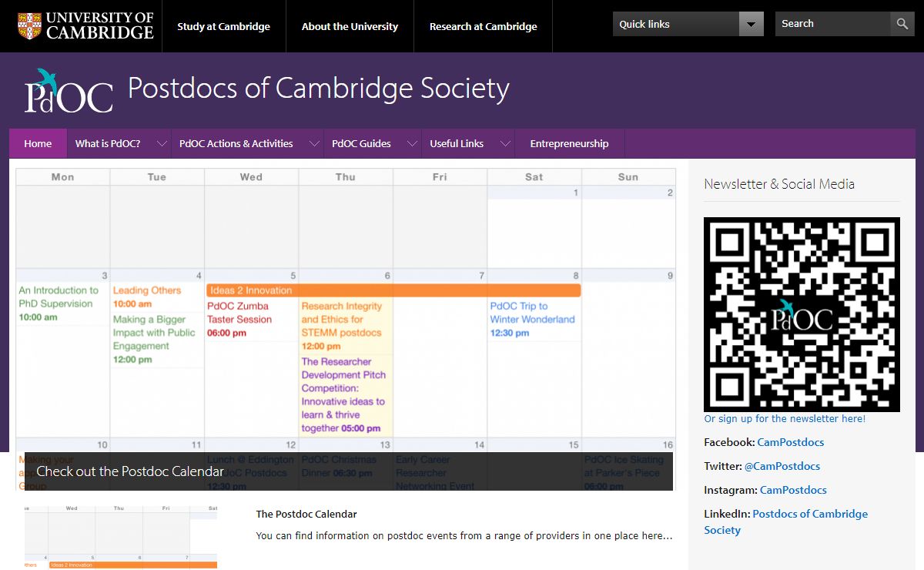Click the Postdocs of Cambridge Society title
Viewport: 924px width, 570px height.
319,89
